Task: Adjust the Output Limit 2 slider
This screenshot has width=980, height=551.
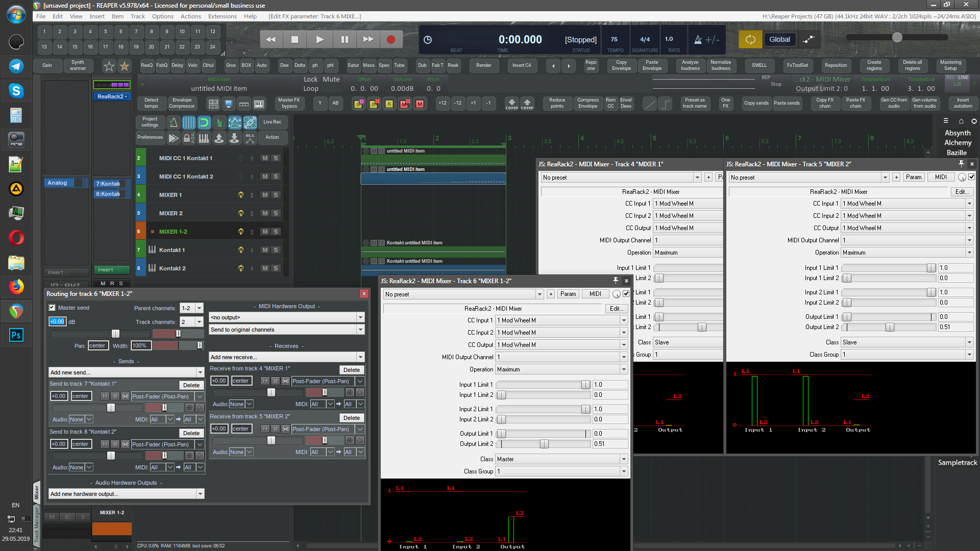Action: pos(544,444)
